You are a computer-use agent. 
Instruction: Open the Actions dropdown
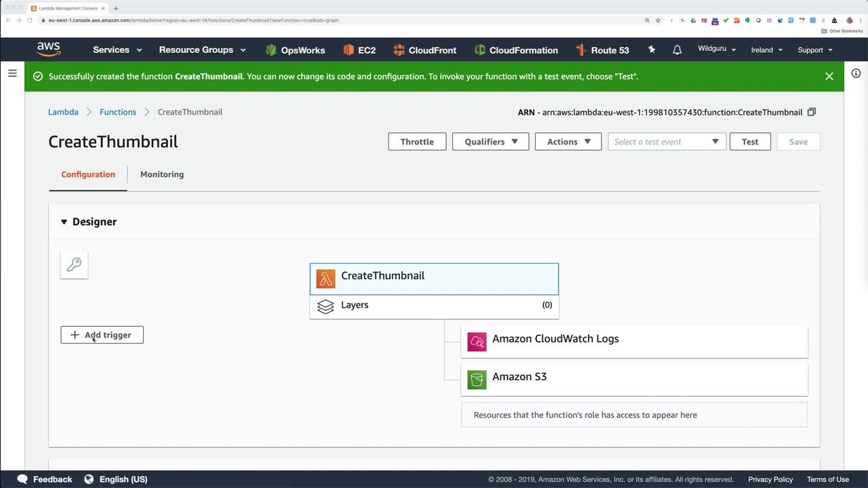[x=568, y=142]
